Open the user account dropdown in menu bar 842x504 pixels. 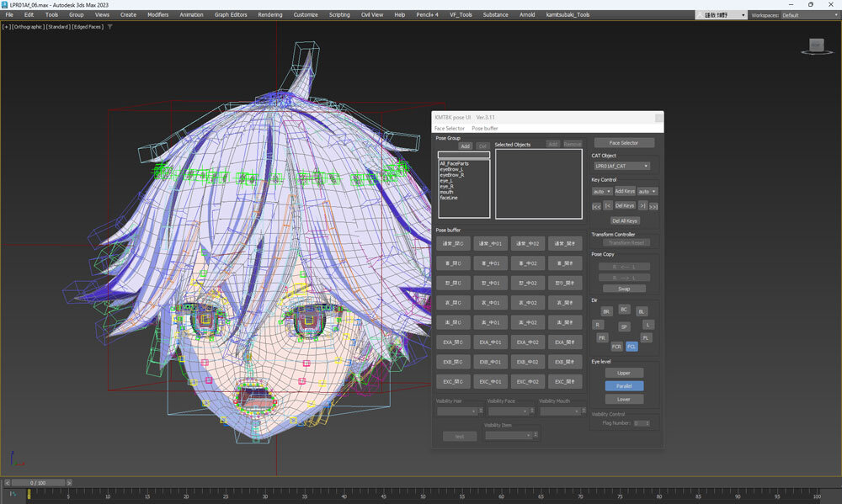coord(722,15)
